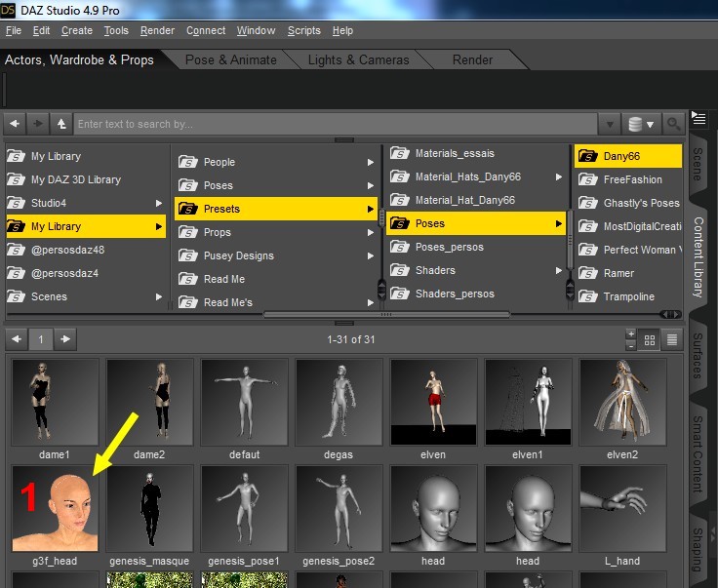Image resolution: width=718 pixels, height=588 pixels.
Task: Open the Create menu
Action: click(77, 30)
